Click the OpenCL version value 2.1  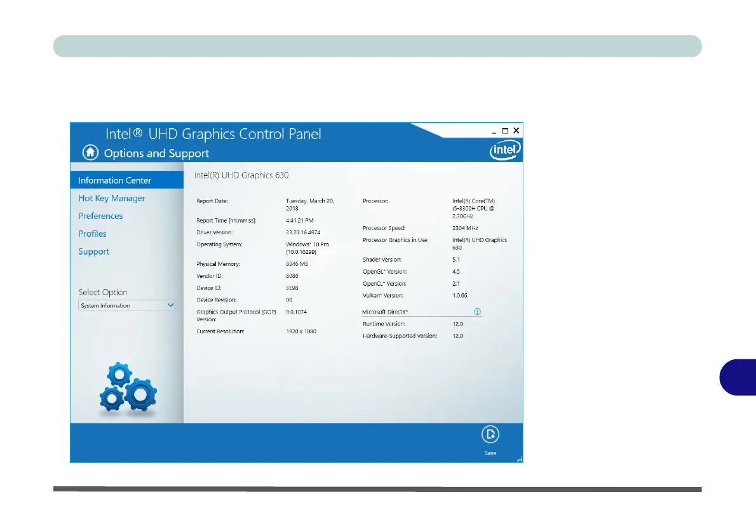click(x=456, y=283)
